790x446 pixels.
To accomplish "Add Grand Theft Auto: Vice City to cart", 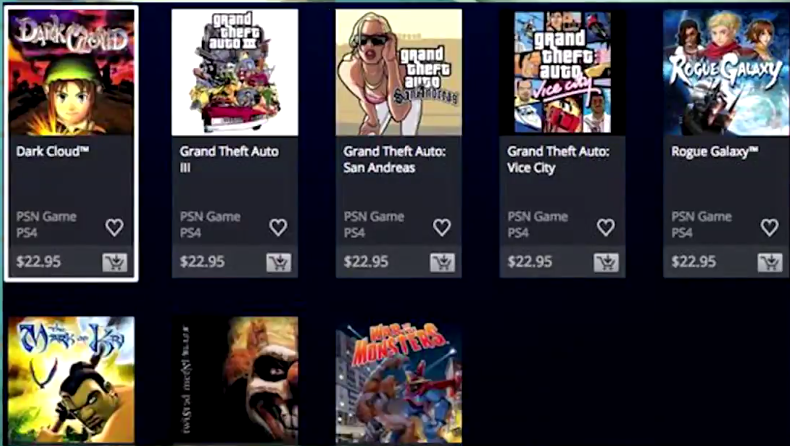I will [x=606, y=263].
